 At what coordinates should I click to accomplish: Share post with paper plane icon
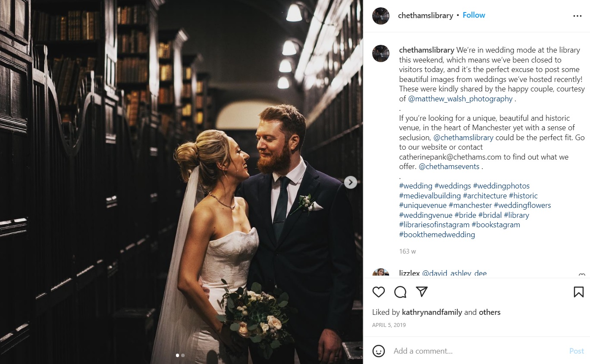[x=422, y=292]
